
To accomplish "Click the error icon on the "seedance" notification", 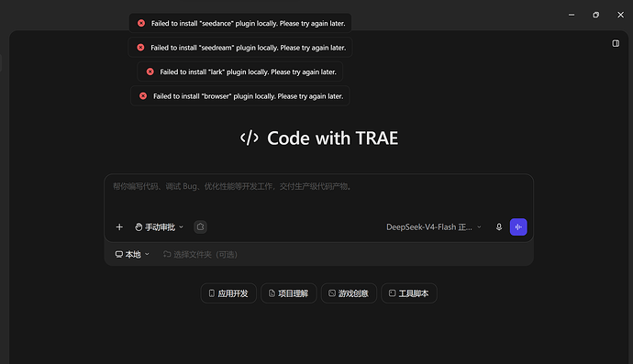I will tap(141, 23).
